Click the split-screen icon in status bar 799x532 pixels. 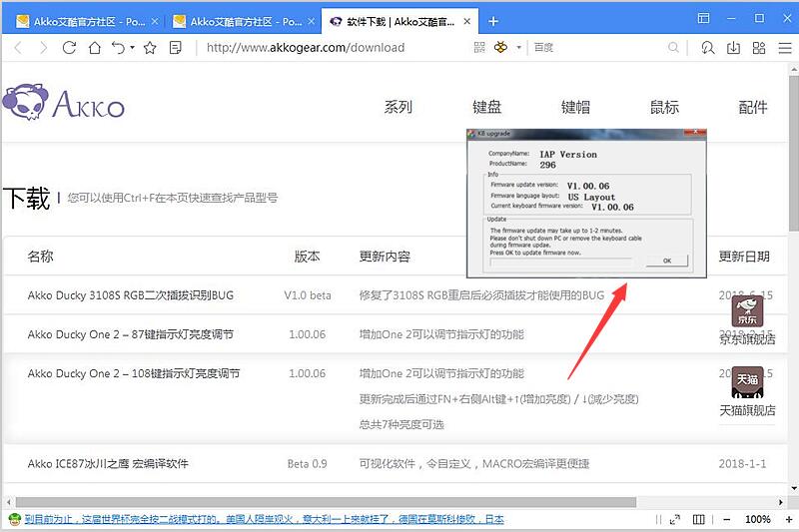[698, 520]
